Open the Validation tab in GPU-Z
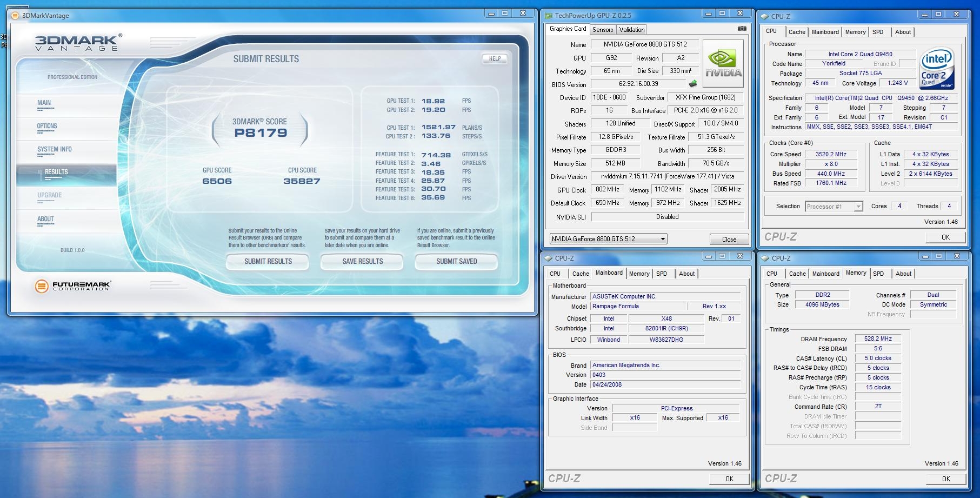Screen dimensions: 980x498 pos(631,30)
